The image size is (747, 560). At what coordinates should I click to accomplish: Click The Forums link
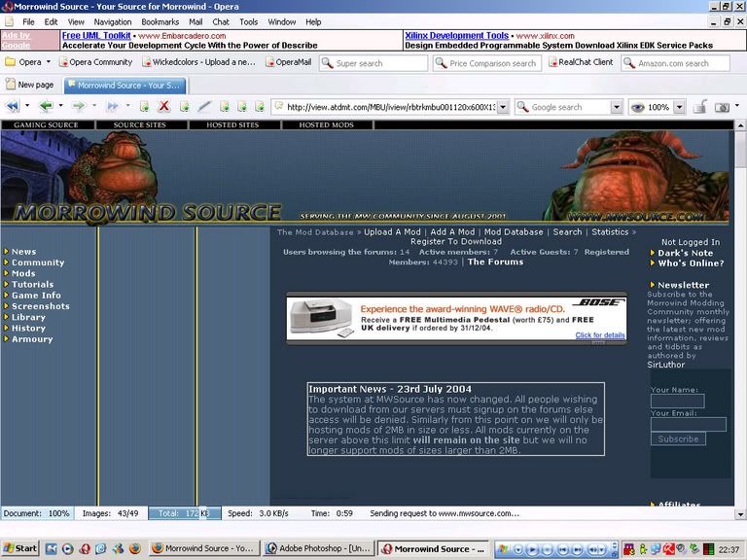(x=495, y=262)
